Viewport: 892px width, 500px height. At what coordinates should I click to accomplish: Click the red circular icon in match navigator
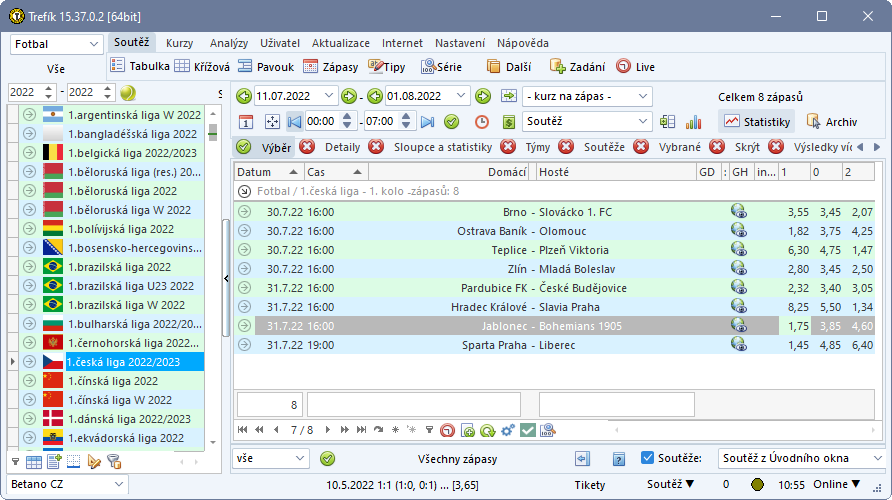coord(448,431)
